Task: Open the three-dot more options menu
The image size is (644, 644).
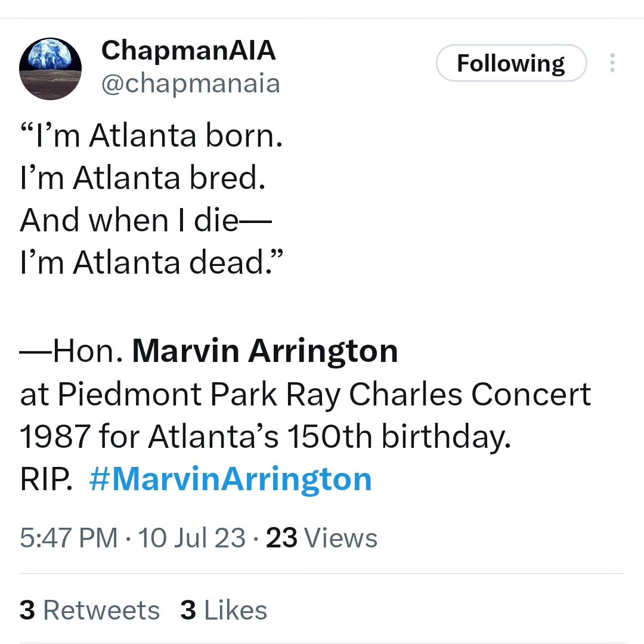Action: click(612, 63)
